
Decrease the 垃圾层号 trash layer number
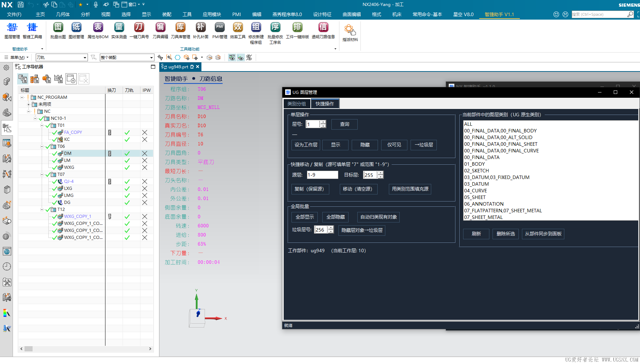click(x=331, y=232)
